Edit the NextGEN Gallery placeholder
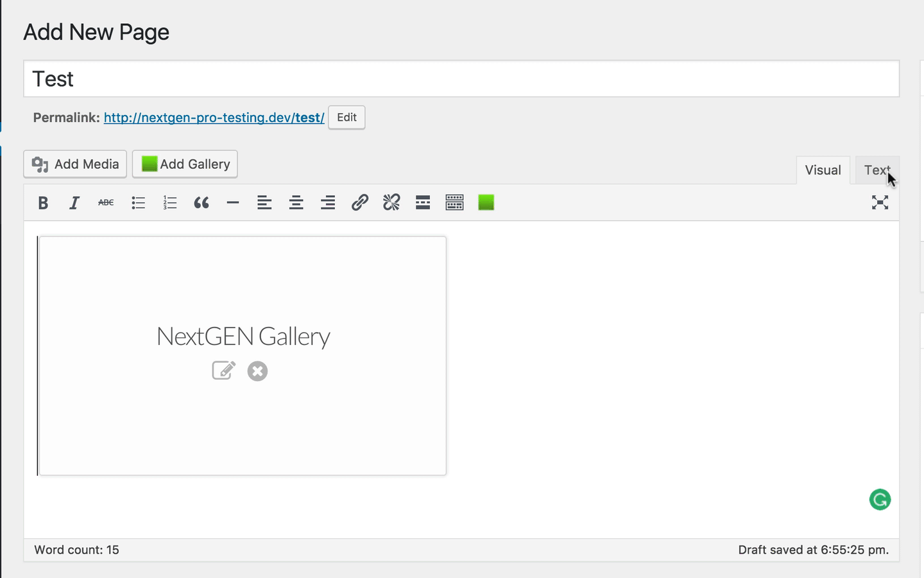This screenshot has width=924, height=578. click(x=224, y=371)
